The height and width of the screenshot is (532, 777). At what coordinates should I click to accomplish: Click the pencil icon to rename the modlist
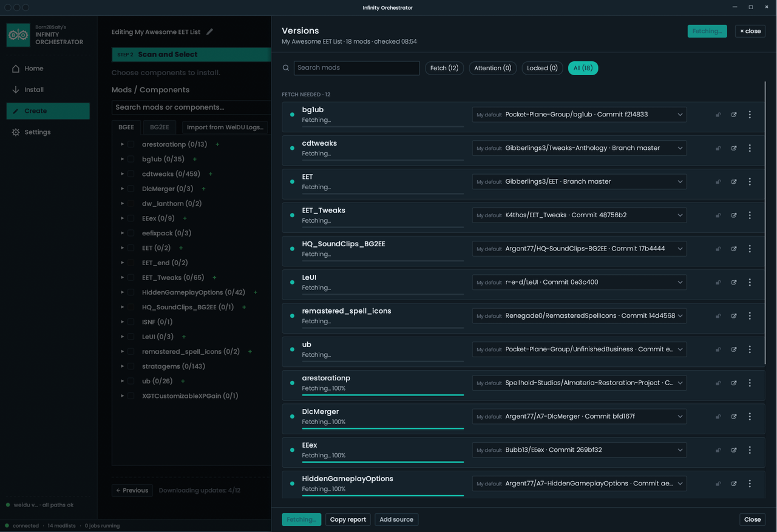[209, 32]
